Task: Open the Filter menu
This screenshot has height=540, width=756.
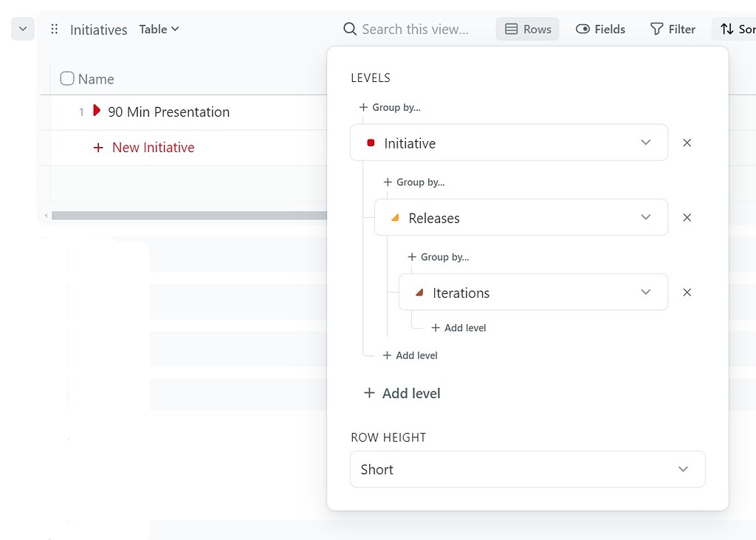Action: [x=673, y=29]
